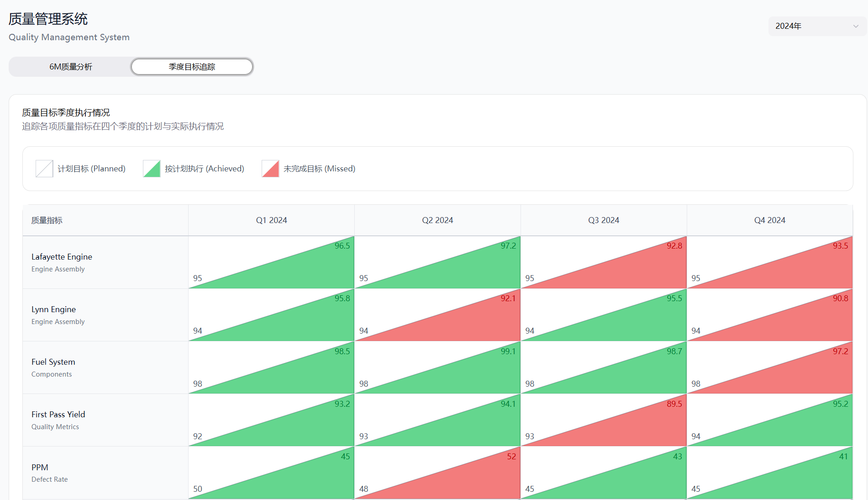Image resolution: width=868 pixels, height=500 pixels.
Task: Switch to the 6M质量分析 tab
Action: click(71, 67)
